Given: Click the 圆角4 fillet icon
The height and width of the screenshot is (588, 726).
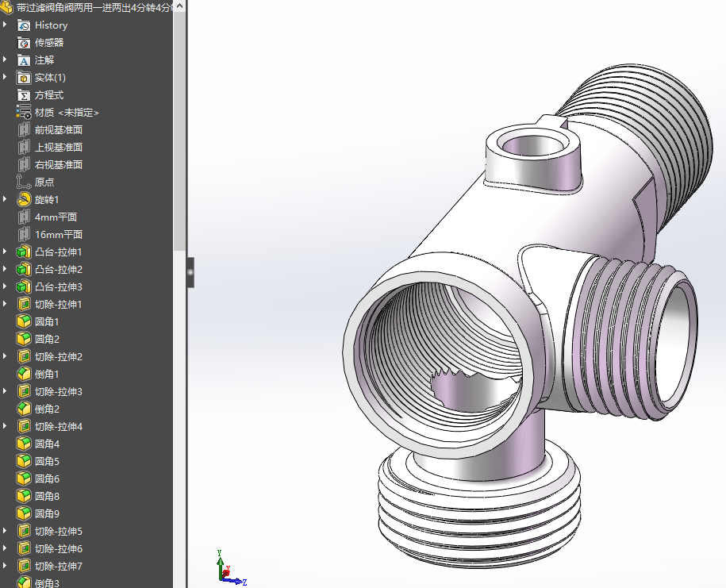Looking at the screenshot, I should [24, 444].
